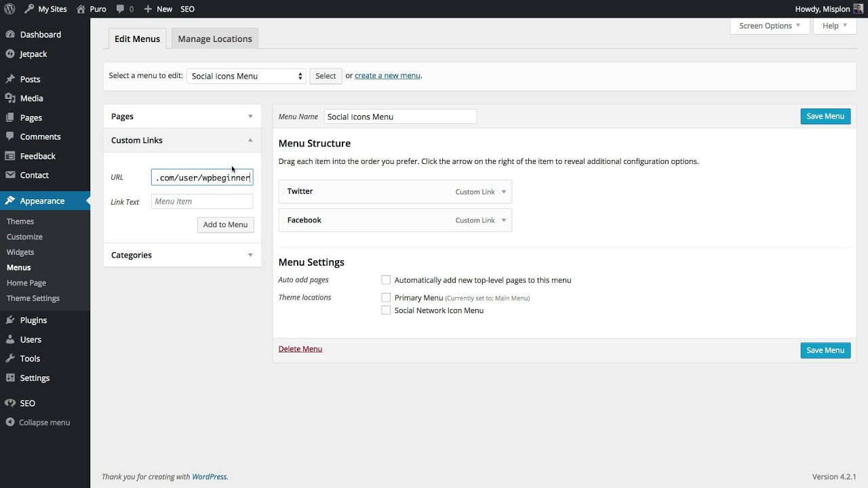Click the bottom Save Menu button
Image resolution: width=868 pixels, height=488 pixels.
click(x=825, y=350)
